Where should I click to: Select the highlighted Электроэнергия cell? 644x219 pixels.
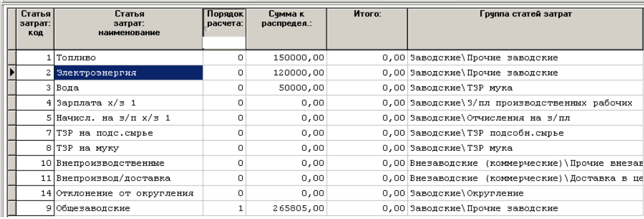click(x=128, y=73)
